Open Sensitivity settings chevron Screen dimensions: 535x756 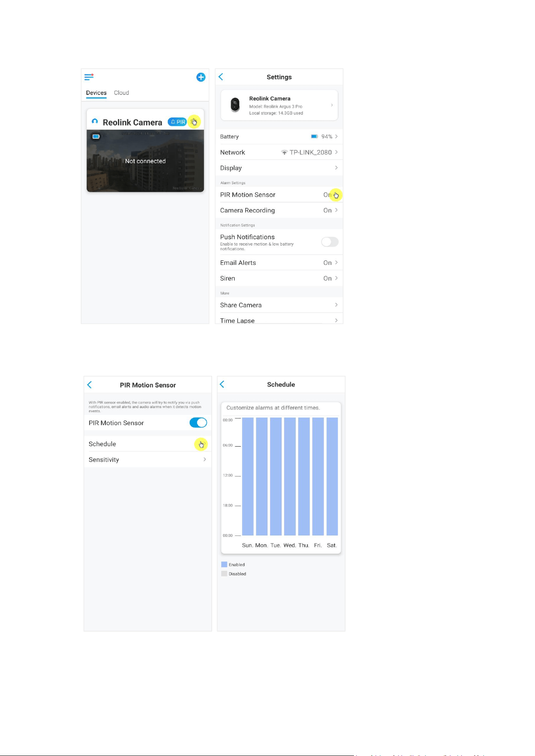(x=205, y=460)
